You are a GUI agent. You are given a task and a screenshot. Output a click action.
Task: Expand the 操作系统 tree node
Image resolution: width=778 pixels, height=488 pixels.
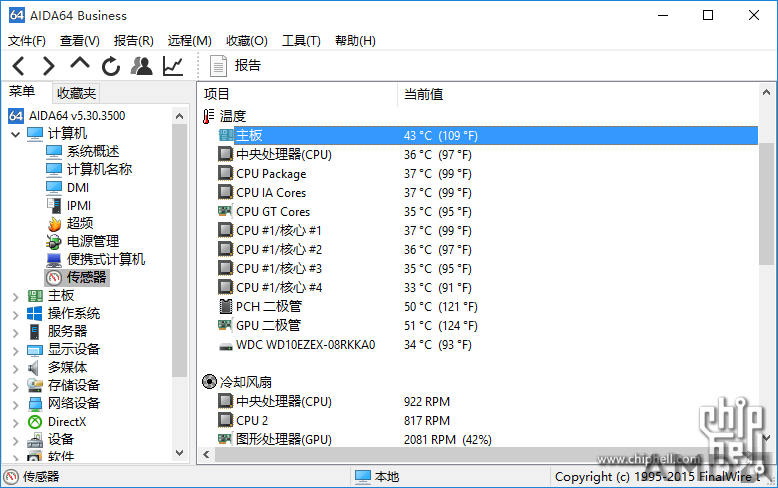[15, 314]
